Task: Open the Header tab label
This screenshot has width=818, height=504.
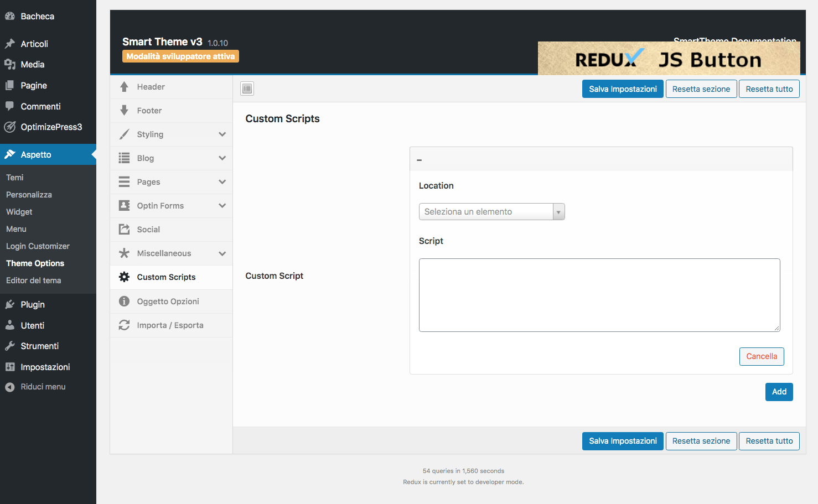Action: (151, 87)
